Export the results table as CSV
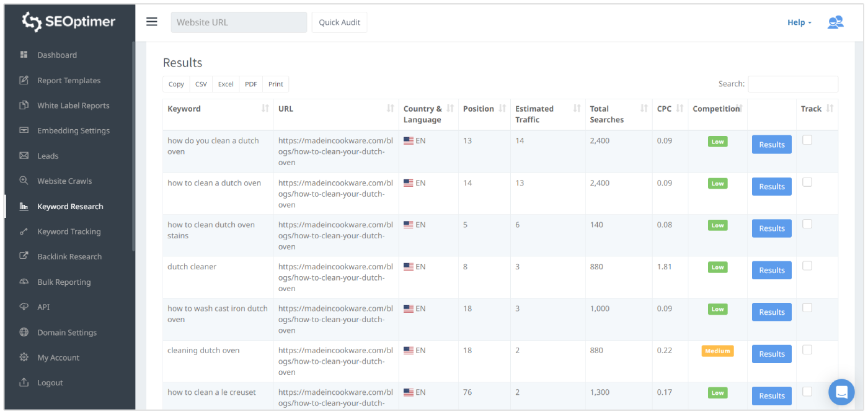868x414 pixels. coord(200,84)
